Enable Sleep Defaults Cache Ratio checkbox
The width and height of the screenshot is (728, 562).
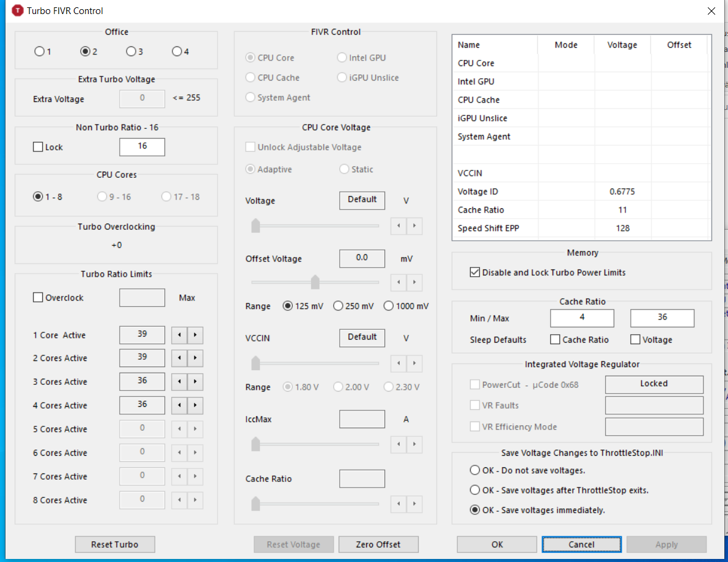(555, 340)
